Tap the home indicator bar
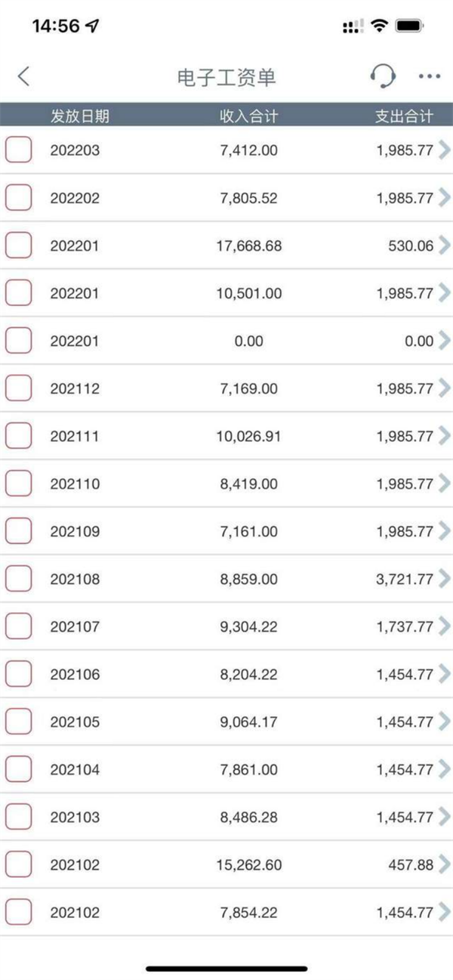453x980 pixels. [226, 969]
